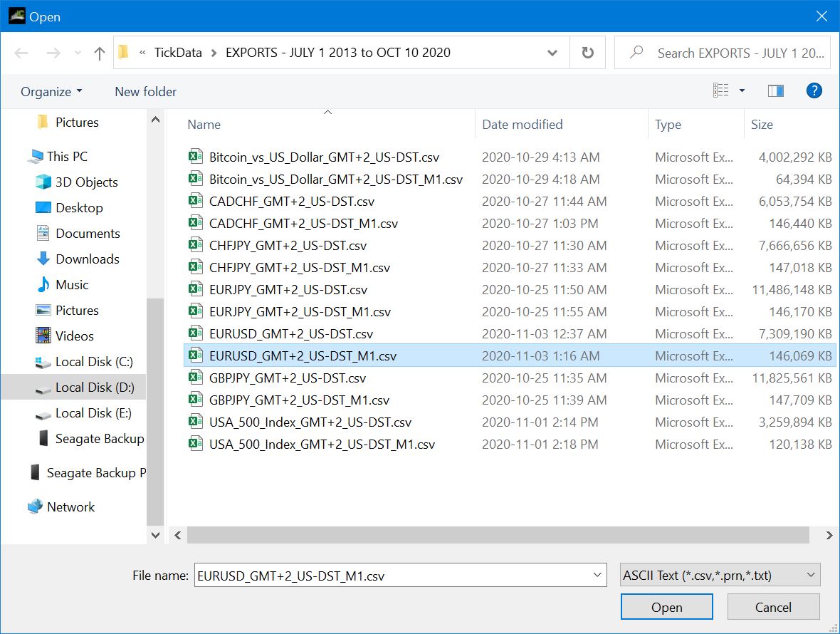Select CADCHF_GMT+2_US-DST.csv file
The width and height of the screenshot is (840, 634).
tap(291, 202)
